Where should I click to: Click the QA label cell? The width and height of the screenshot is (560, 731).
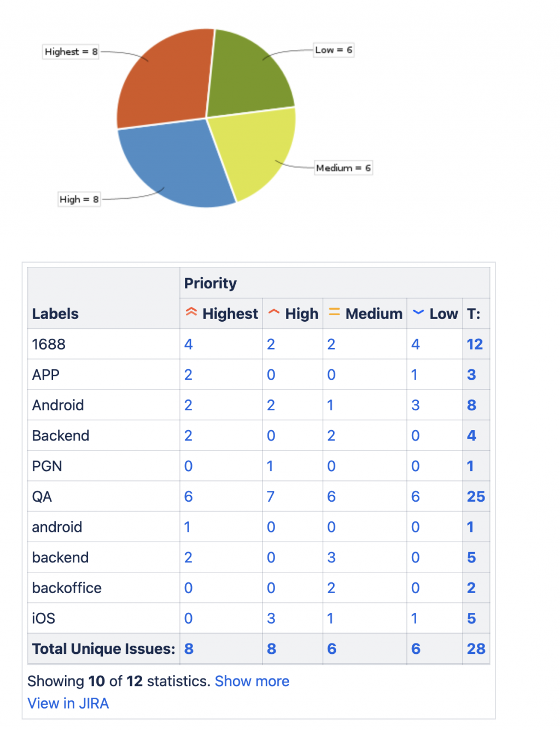(x=104, y=497)
